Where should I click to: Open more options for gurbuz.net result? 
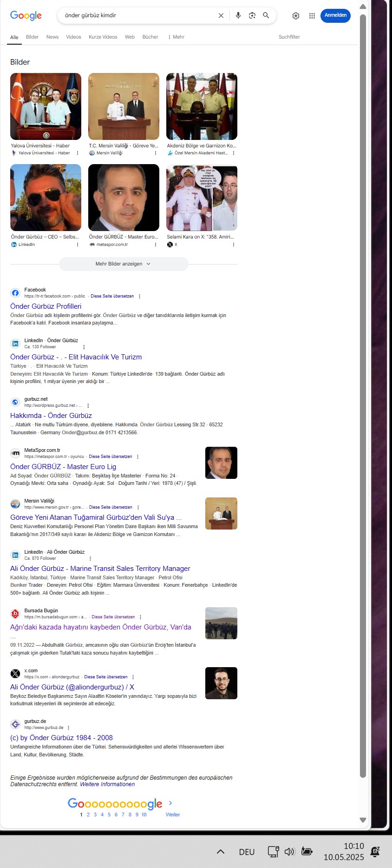tap(88, 405)
